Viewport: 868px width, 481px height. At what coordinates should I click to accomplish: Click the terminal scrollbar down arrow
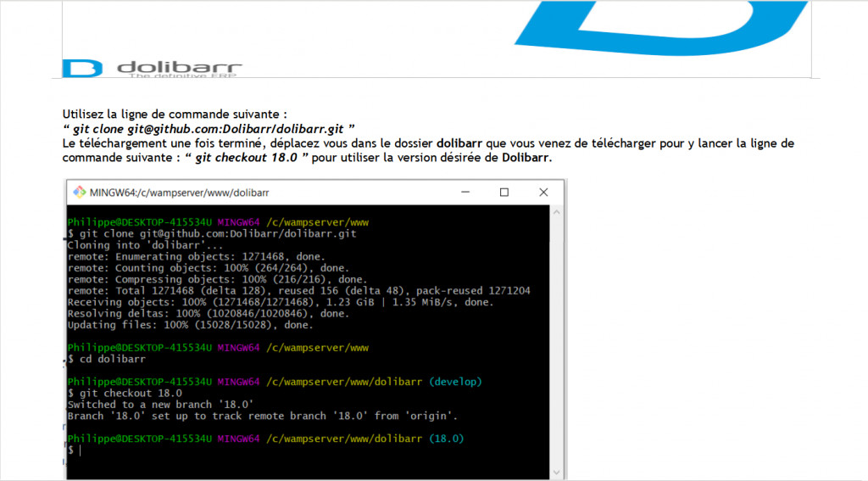pos(556,473)
